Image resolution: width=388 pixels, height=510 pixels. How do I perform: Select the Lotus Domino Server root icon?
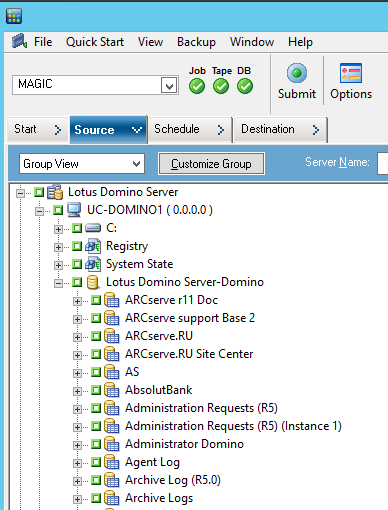[x=55, y=192]
